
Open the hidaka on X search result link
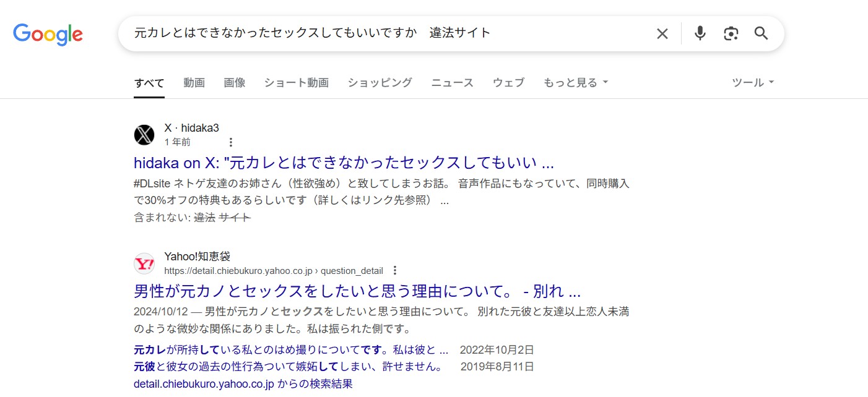[x=344, y=162]
